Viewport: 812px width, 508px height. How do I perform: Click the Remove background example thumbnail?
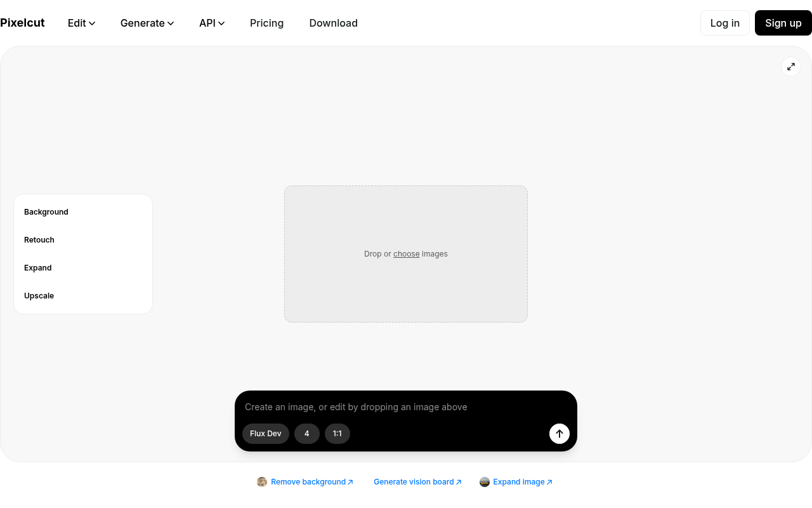[262, 482]
